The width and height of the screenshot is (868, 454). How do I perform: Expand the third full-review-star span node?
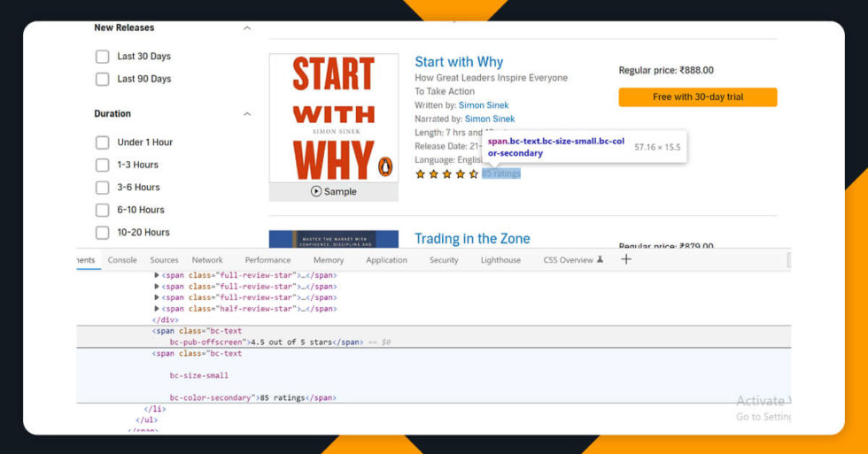click(x=157, y=297)
